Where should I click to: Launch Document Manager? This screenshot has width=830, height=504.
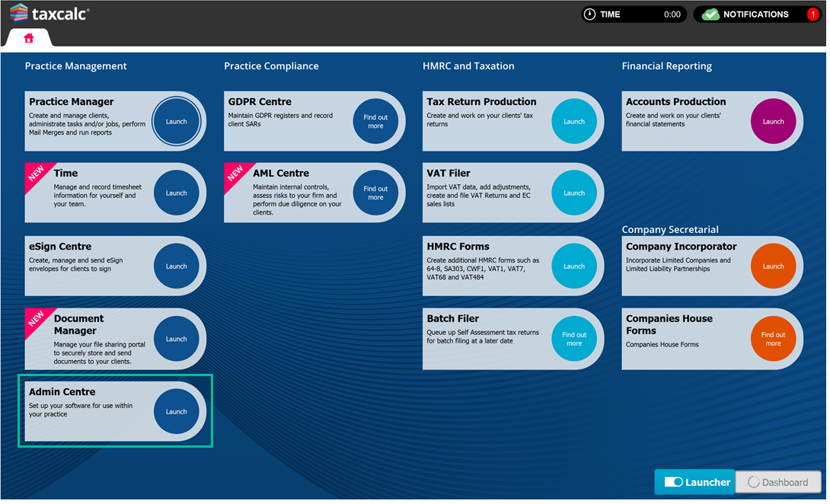coord(176,340)
